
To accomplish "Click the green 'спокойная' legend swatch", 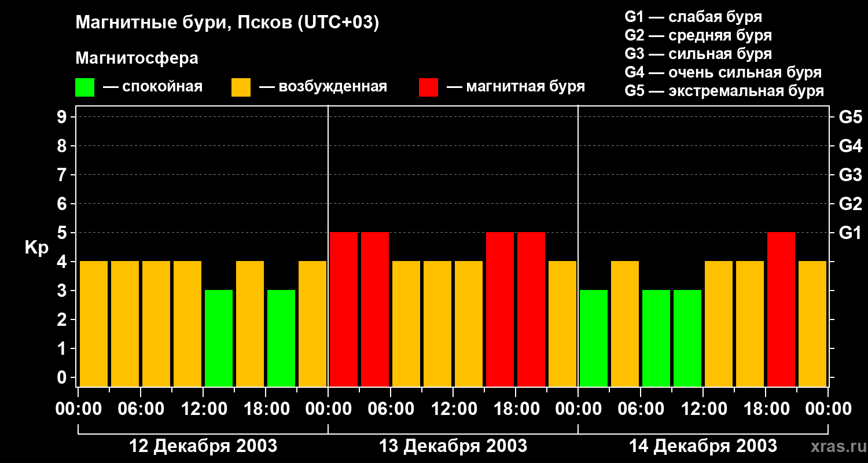I will [84, 87].
